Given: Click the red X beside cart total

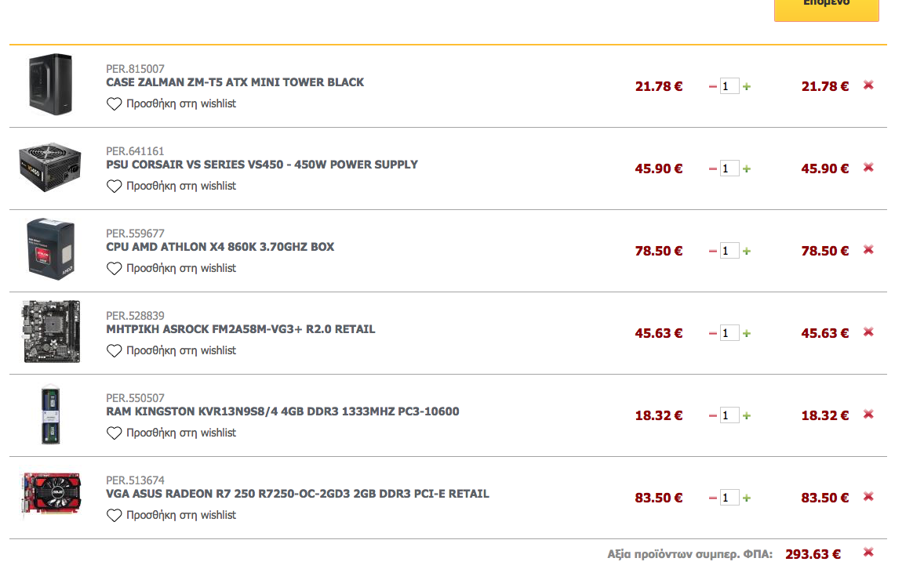Looking at the screenshot, I should 868,553.
